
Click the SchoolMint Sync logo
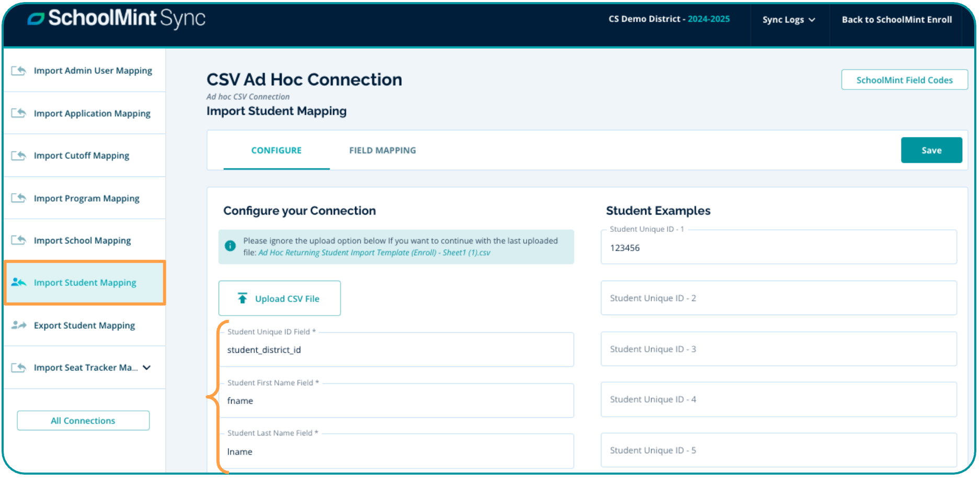[x=117, y=19]
